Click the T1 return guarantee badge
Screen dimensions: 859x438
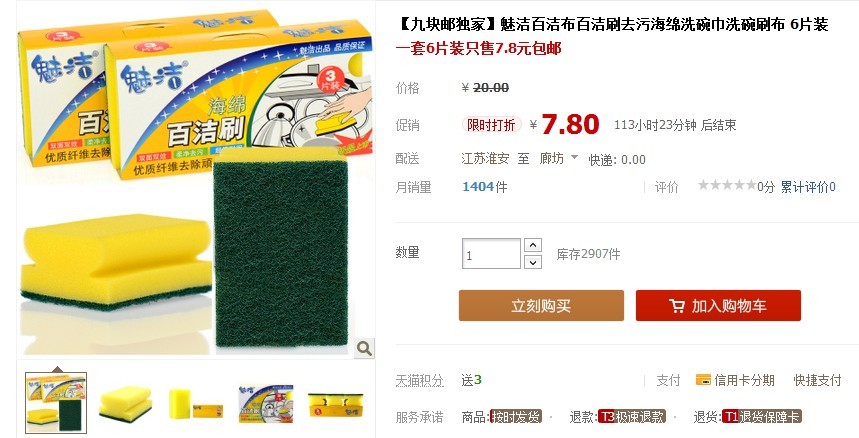pyautogui.click(x=761, y=416)
